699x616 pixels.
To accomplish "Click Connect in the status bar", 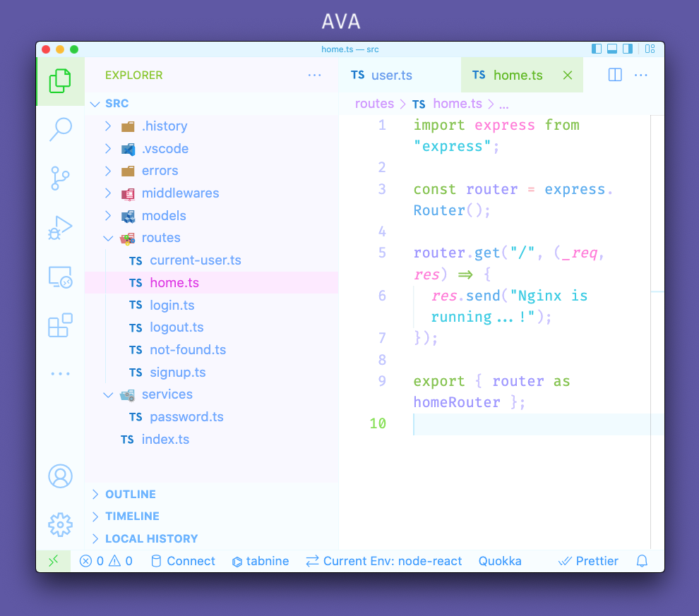I will [x=183, y=561].
